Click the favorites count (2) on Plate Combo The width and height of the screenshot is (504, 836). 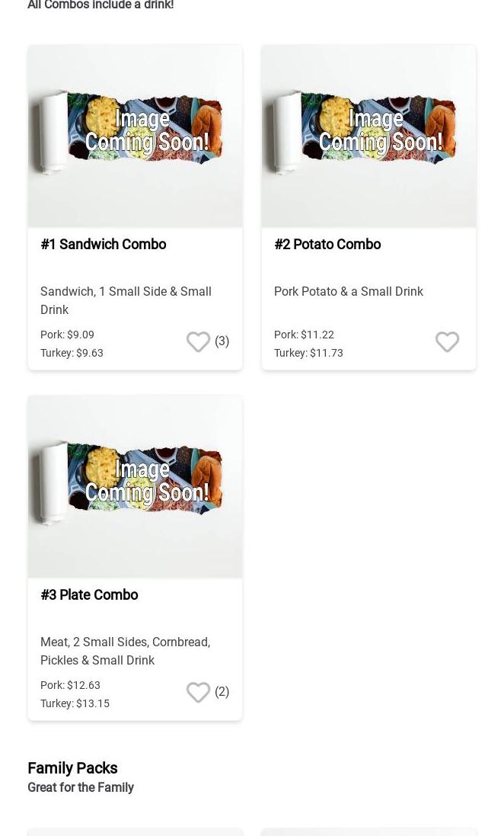pyautogui.click(x=222, y=691)
